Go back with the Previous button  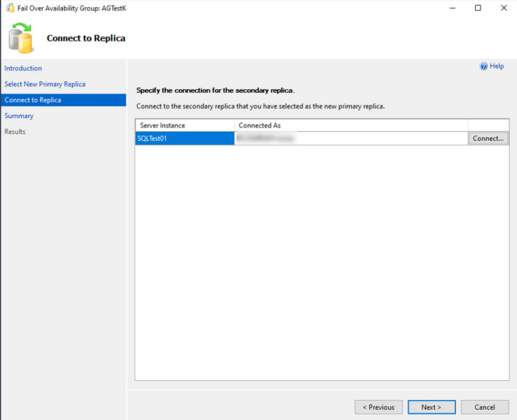pos(378,407)
